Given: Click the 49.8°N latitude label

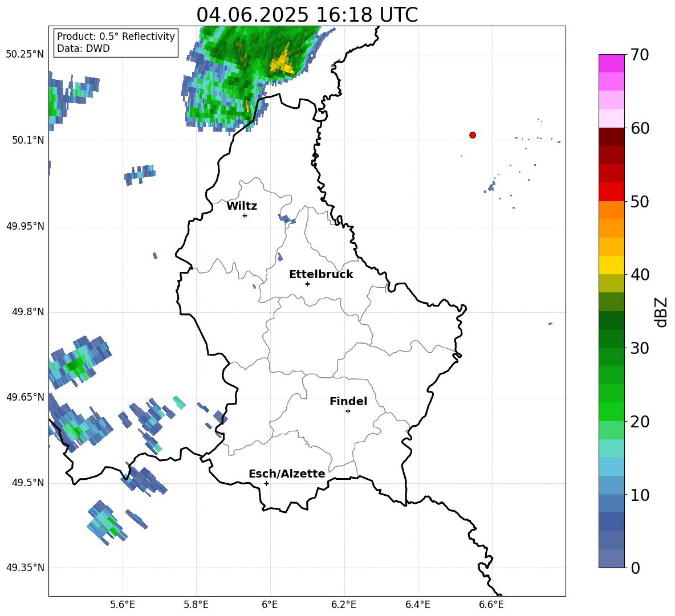Looking at the screenshot, I should [28, 312].
